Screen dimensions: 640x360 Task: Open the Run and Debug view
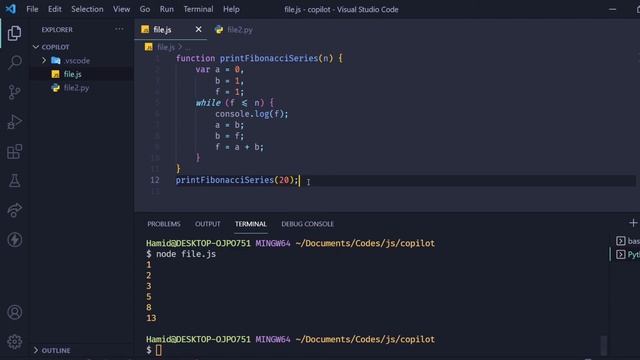[14, 122]
